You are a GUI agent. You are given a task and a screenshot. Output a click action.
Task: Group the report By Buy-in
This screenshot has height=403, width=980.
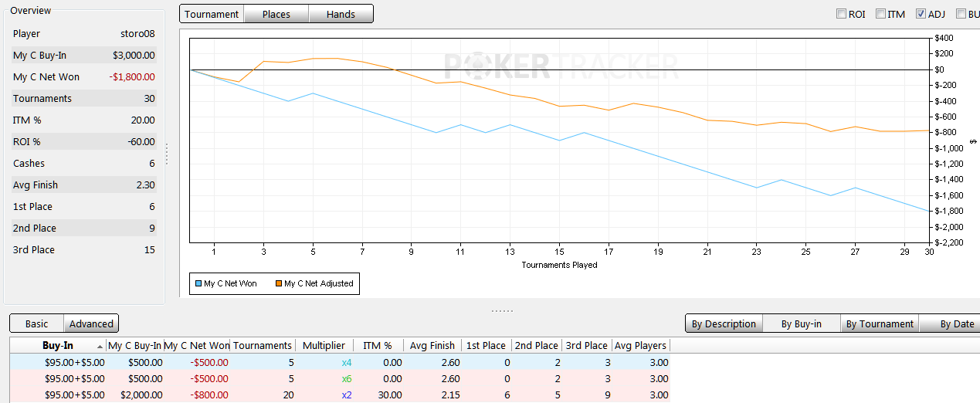coord(801,324)
